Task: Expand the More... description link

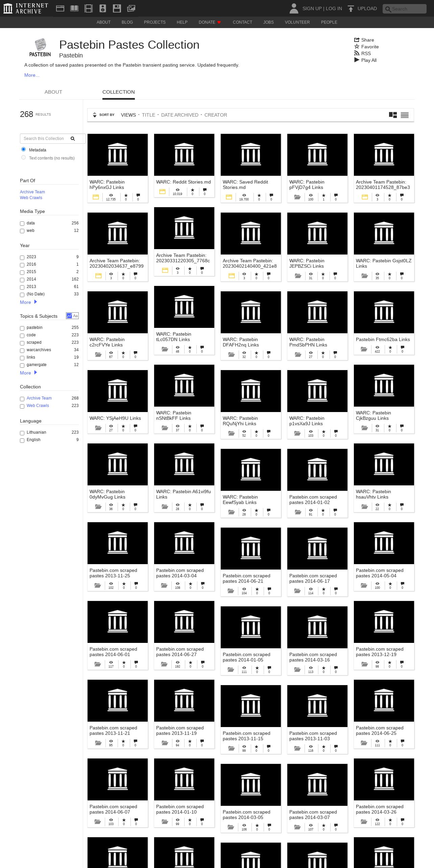Action: point(32,75)
